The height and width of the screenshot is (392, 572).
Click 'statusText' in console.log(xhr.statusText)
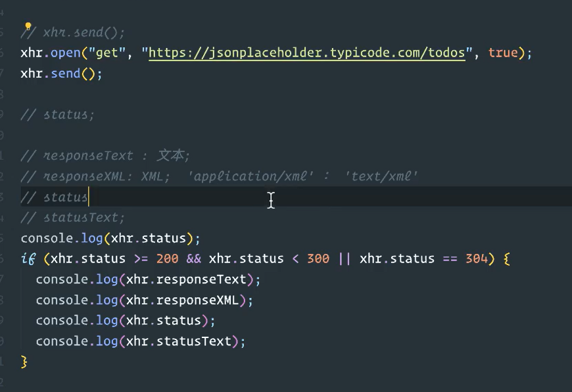[194, 341]
